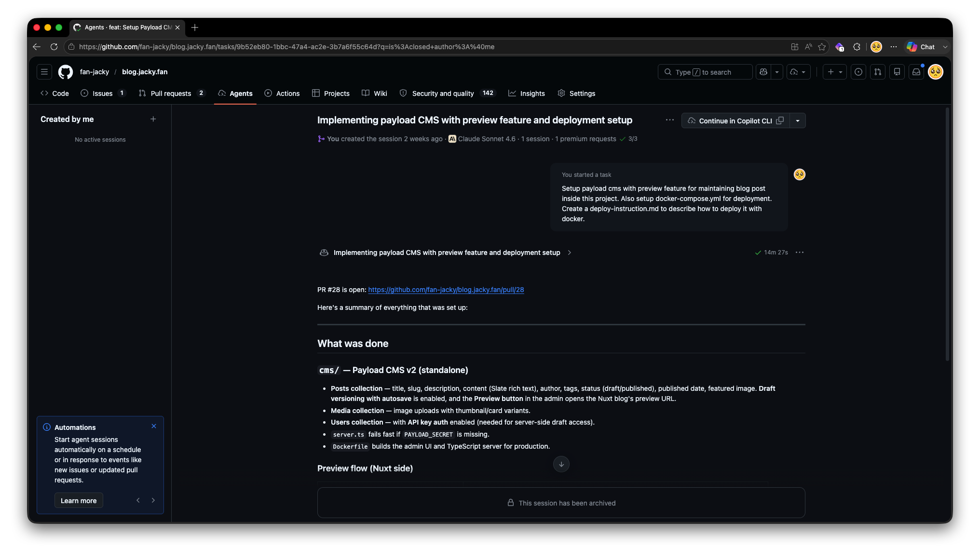Open the fan-jacky owner link
980x560 pixels.
[95, 72]
